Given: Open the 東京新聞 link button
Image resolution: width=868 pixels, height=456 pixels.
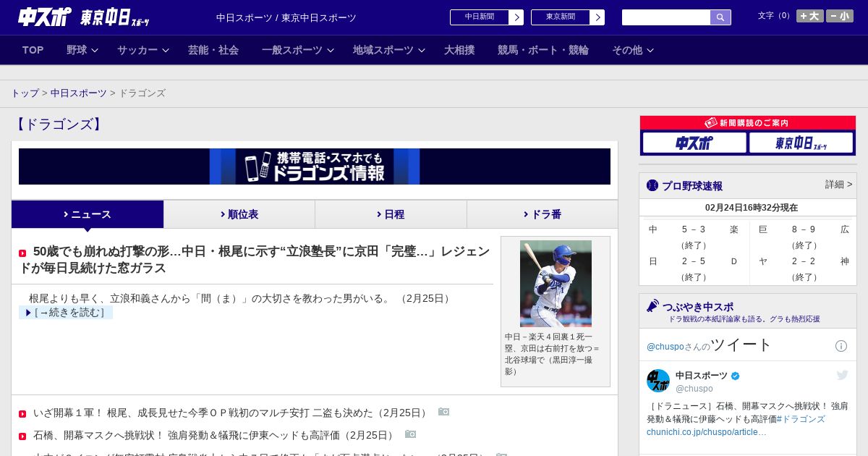Looking at the screenshot, I should pos(561,17).
